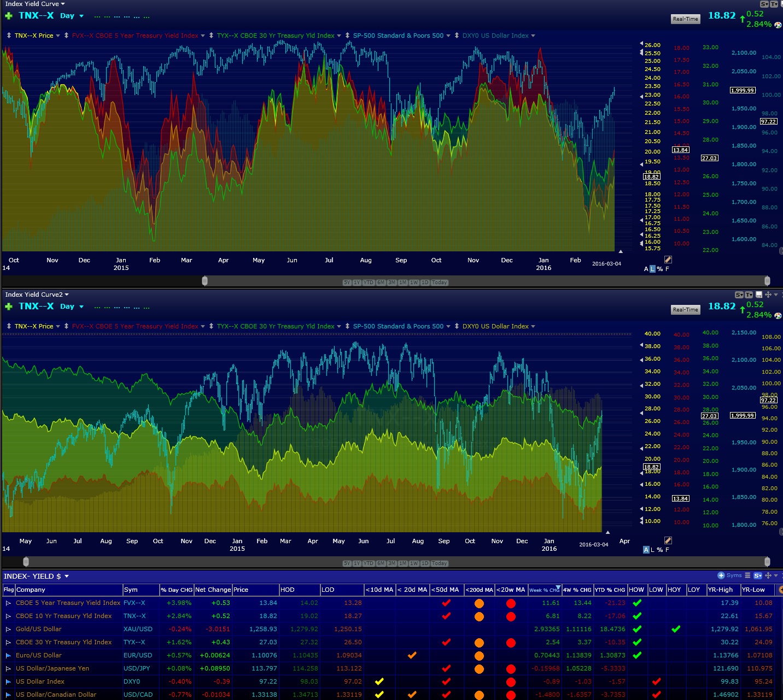This screenshot has height=700, width=783.
Task: Click the flag of the US Dollar/Canadian Dollar row
Action: tap(8, 695)
